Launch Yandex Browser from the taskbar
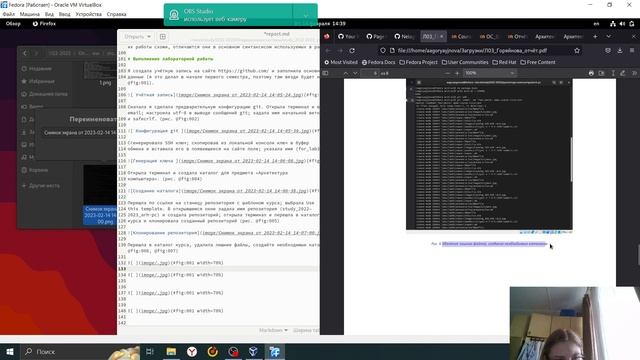Screen dimensions: 640x360 192,352
